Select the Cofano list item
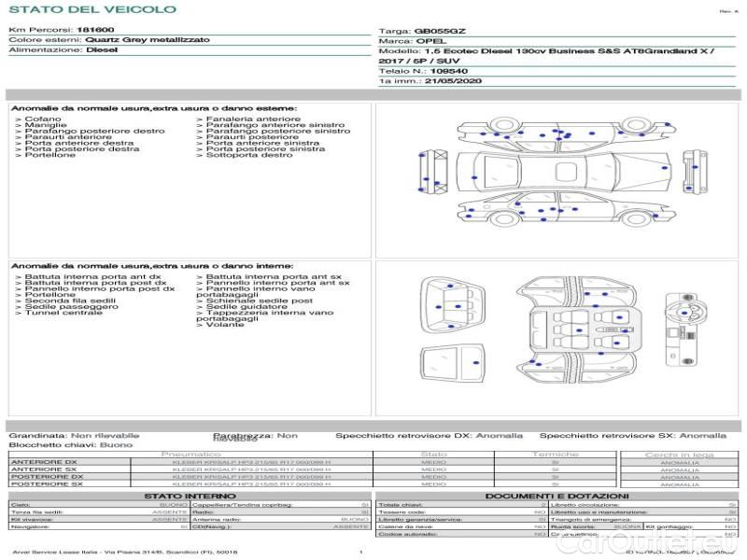 tap(38, 119)
